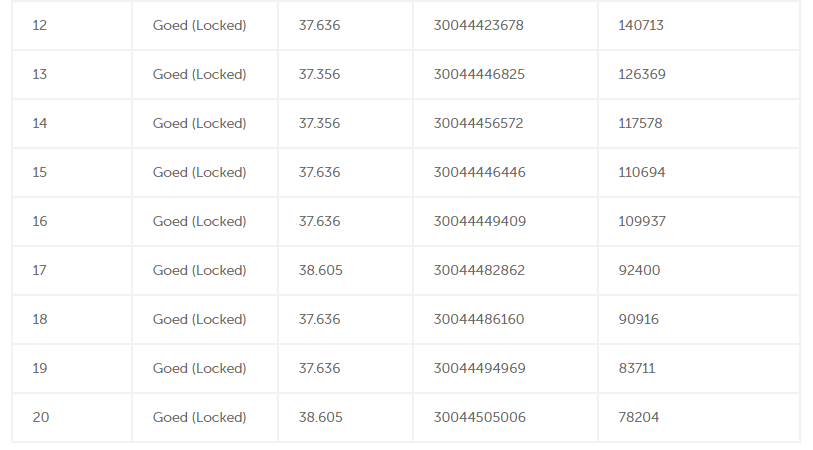Select row number 14 cell
The image size is (813, 450).
(x=72, y=123)
